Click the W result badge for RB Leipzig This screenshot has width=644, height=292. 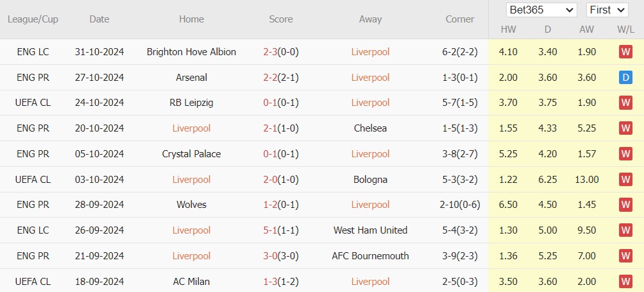pos(625,103)
